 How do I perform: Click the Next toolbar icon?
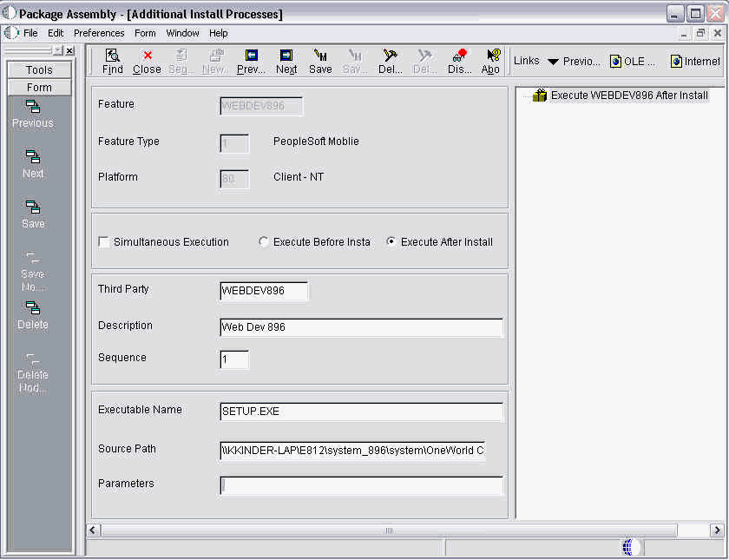click(286, 61)
